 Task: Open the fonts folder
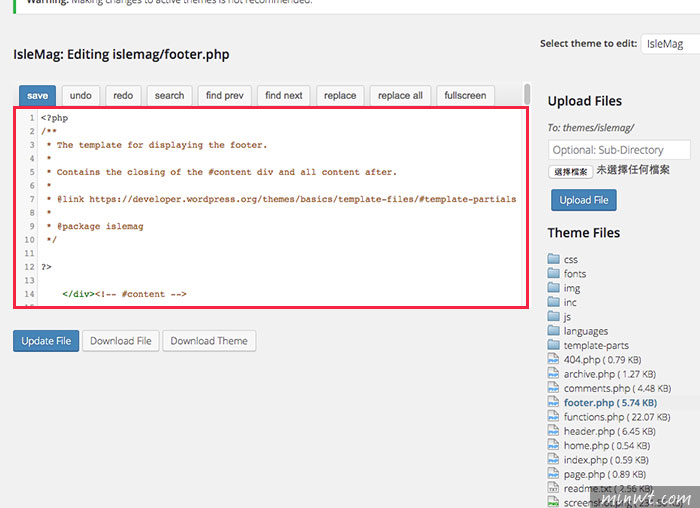pyautogui.click(x=575, y=274)
